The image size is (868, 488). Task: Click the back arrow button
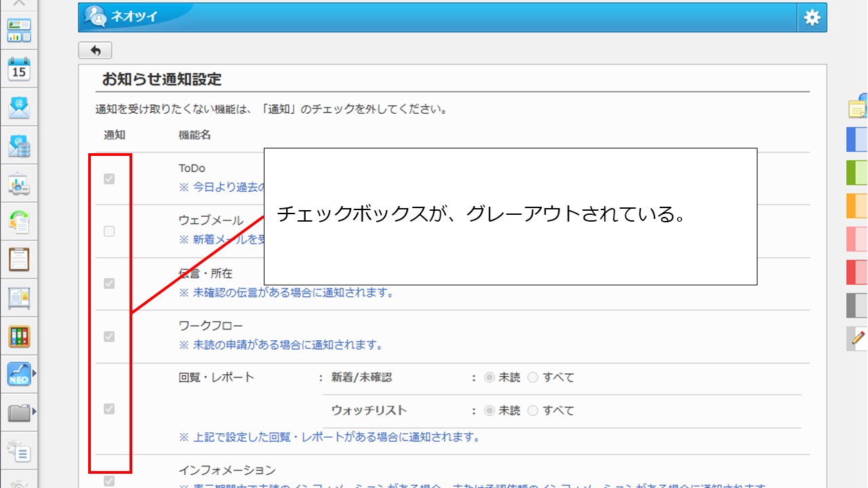[95, 50]
